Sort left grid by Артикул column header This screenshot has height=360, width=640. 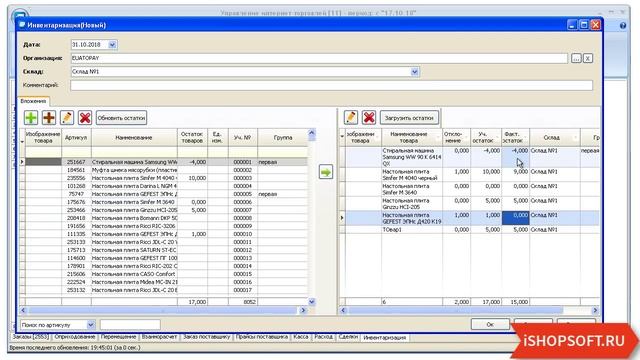click(76, 138)
